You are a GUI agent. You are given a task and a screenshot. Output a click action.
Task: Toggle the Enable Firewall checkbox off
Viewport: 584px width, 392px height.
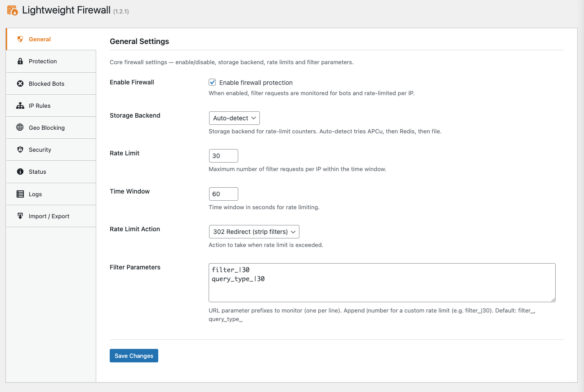(x=212, y=82)
